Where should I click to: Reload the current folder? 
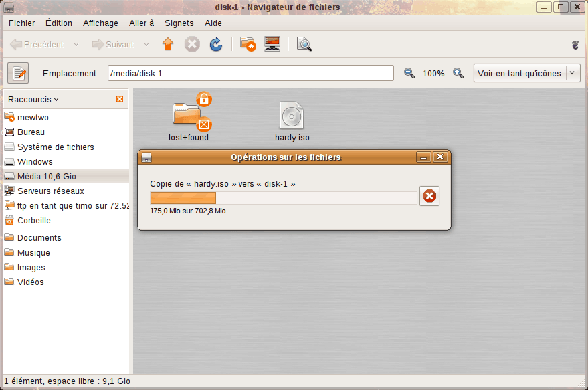[x=216, y=44]
